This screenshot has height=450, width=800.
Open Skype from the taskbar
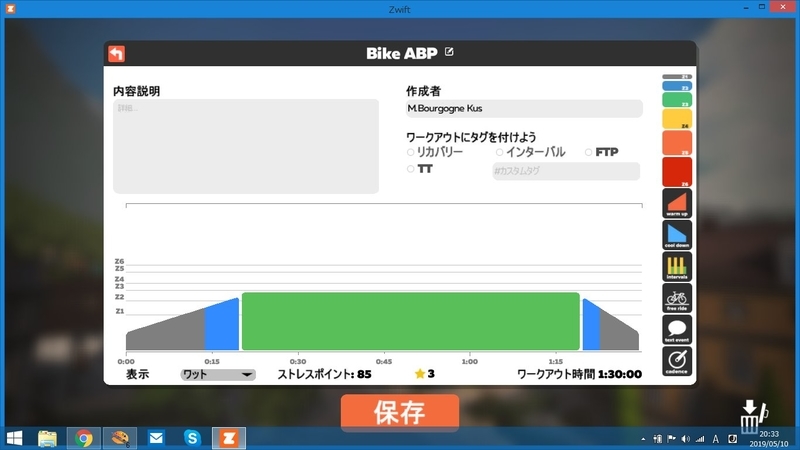pos(192,438)
